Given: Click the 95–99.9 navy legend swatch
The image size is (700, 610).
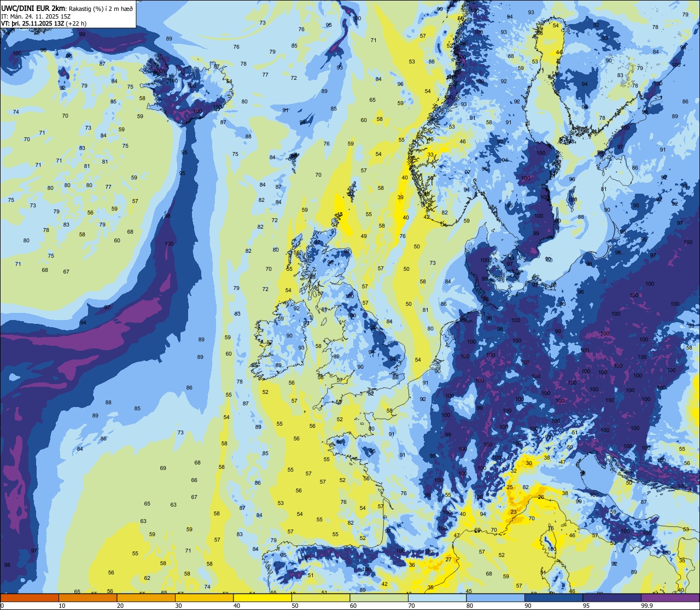Looking at the screenshot, I should (x=612, y=597).
